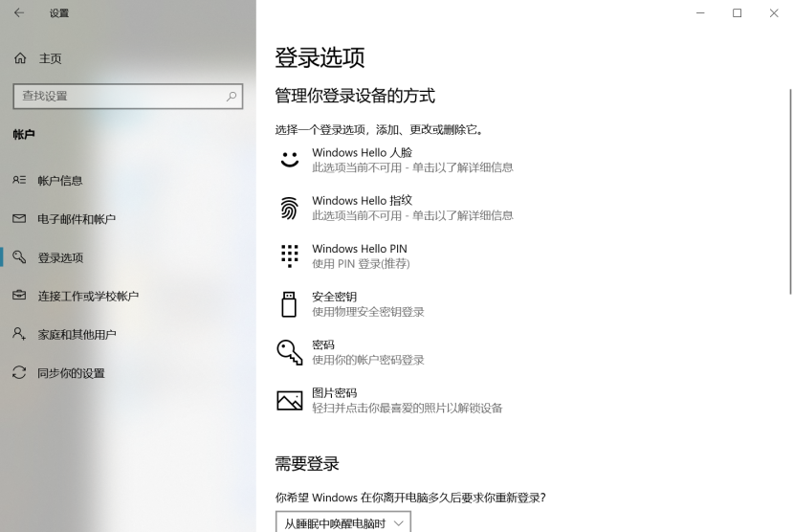This screenshot has height=532, width=794.
Task: Open the 主页 home icon
Action: [20, 58]
